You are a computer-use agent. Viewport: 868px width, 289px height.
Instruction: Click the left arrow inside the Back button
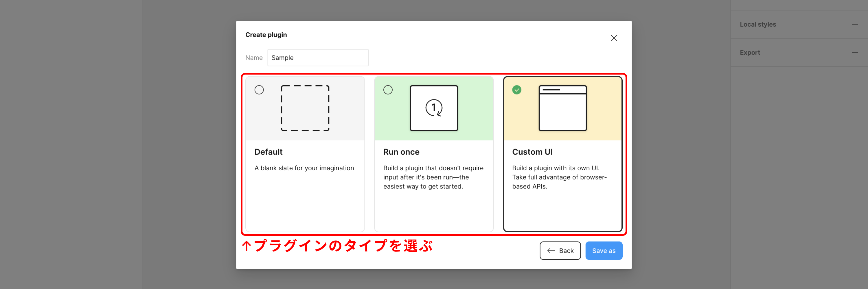coord(551,250)
